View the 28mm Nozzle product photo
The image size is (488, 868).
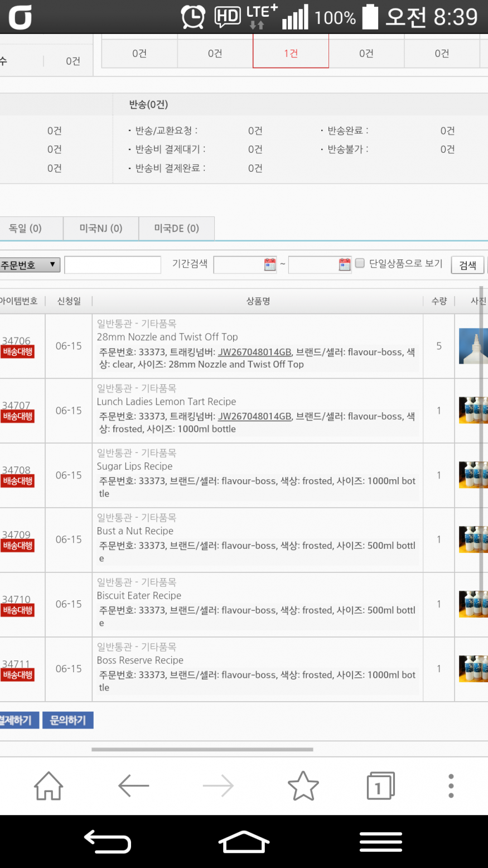472,346
